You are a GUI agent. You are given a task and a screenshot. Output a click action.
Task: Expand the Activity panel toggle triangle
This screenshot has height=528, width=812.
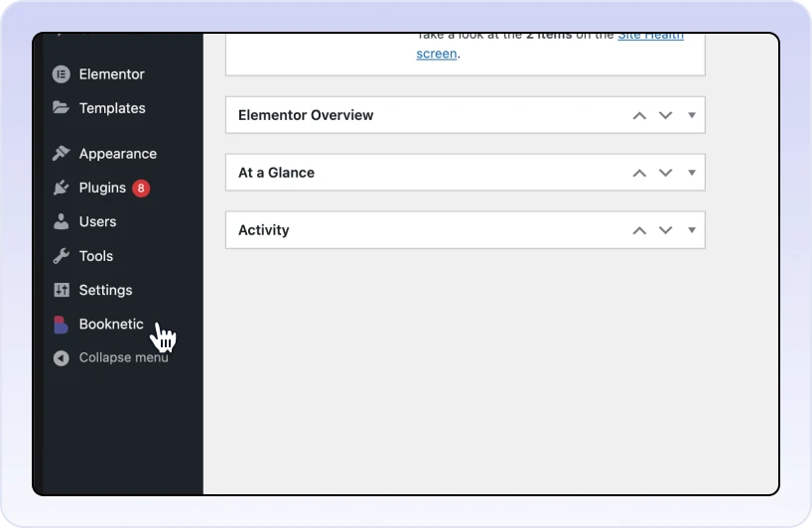point(692,230)
